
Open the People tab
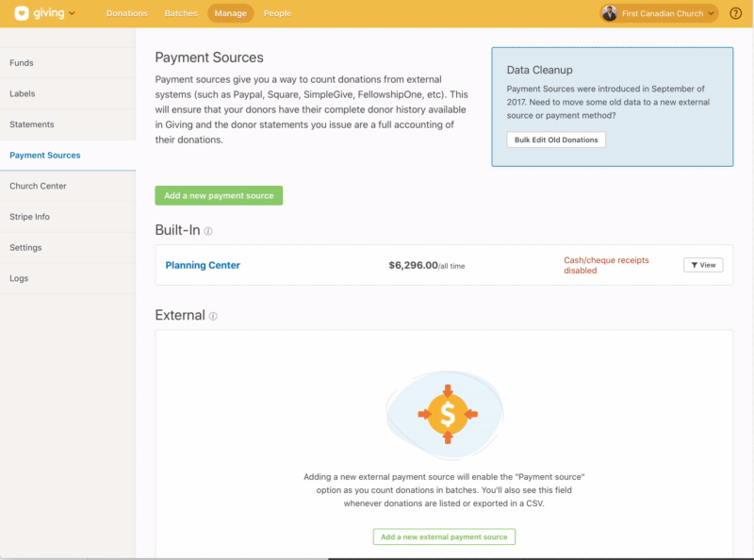point(277,13)
